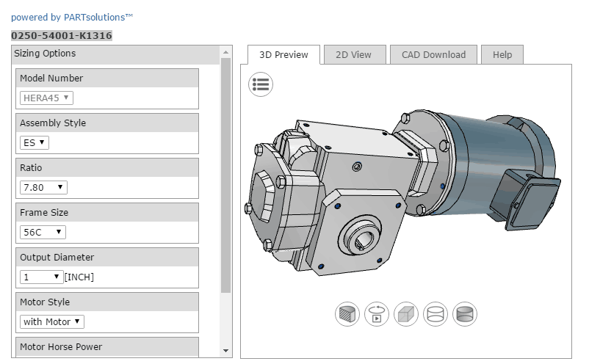Click part number 0250-54001-K1316 text
This screenshot has height=364, width=589.
tap(62, 35)
